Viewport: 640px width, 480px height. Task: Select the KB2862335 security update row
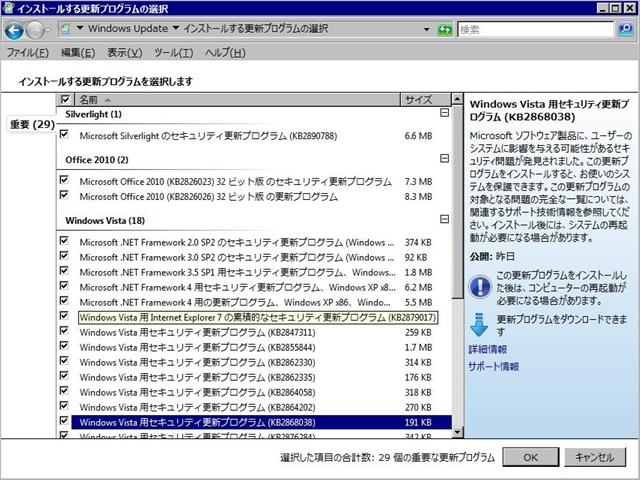pyautogui.click(x=261, y=378)
